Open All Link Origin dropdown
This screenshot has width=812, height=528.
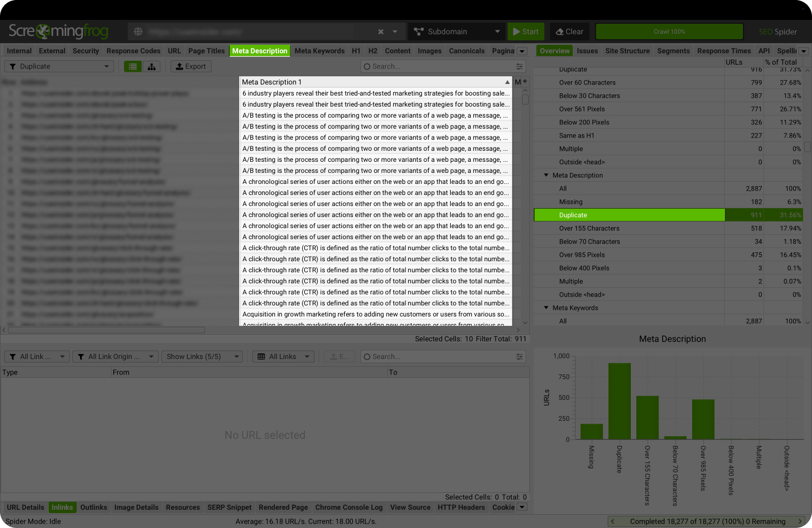[115, 357]
